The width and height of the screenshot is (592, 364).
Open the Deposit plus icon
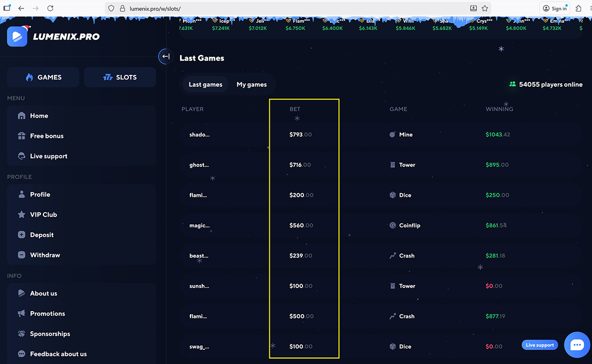pyautogui.click(x=21, y=235)
